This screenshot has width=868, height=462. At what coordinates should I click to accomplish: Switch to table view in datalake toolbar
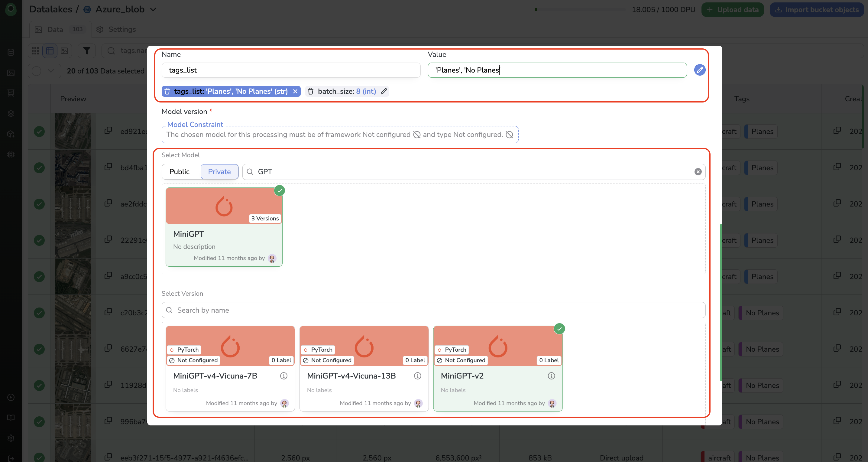click(x=50, y=51)
